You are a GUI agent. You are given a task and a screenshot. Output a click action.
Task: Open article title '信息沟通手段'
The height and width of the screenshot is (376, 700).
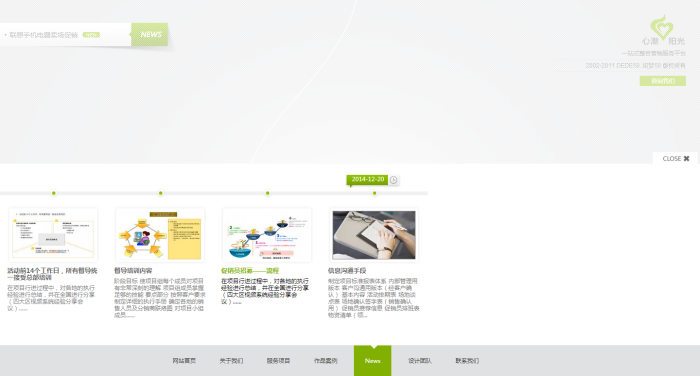(347, 271)
